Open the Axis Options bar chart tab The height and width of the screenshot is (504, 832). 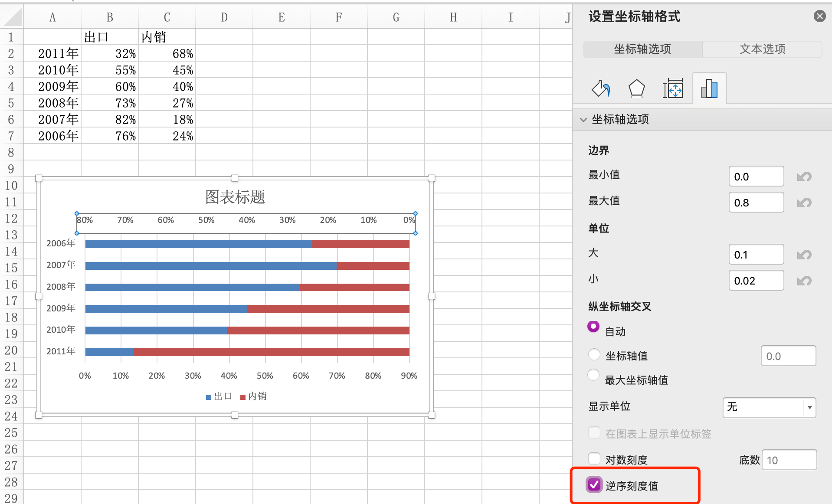[x=709, y=88]
